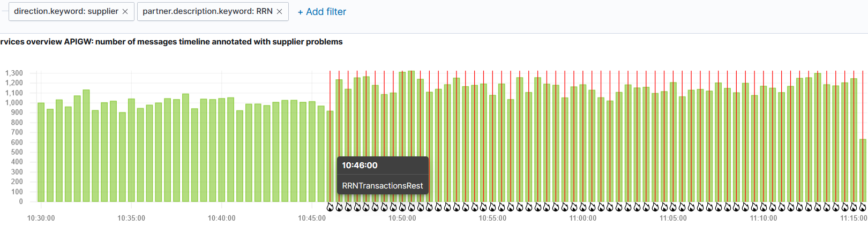868x226 pixels.
Task: Open the direction.keyword: supplier filter pill
Action: click(x=65, y=11)
